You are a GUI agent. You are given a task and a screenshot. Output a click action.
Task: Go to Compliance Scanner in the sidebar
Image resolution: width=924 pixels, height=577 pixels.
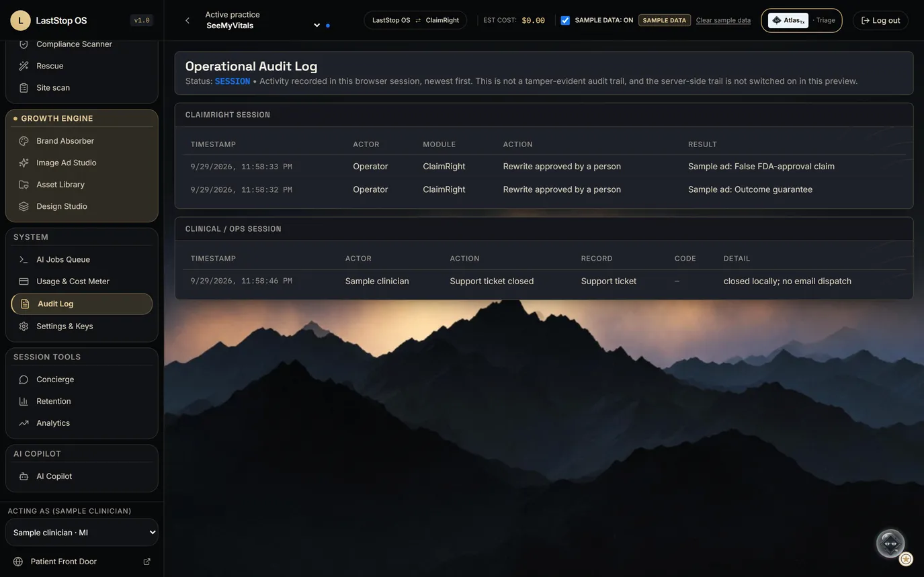[82, 44]
